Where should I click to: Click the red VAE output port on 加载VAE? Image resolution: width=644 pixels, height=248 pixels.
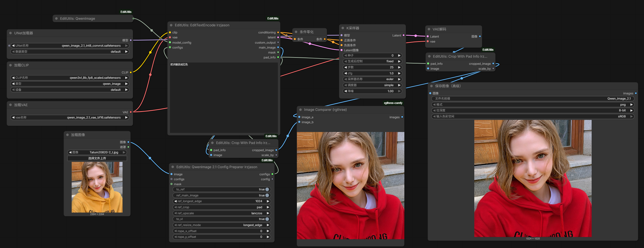point(131,112)
